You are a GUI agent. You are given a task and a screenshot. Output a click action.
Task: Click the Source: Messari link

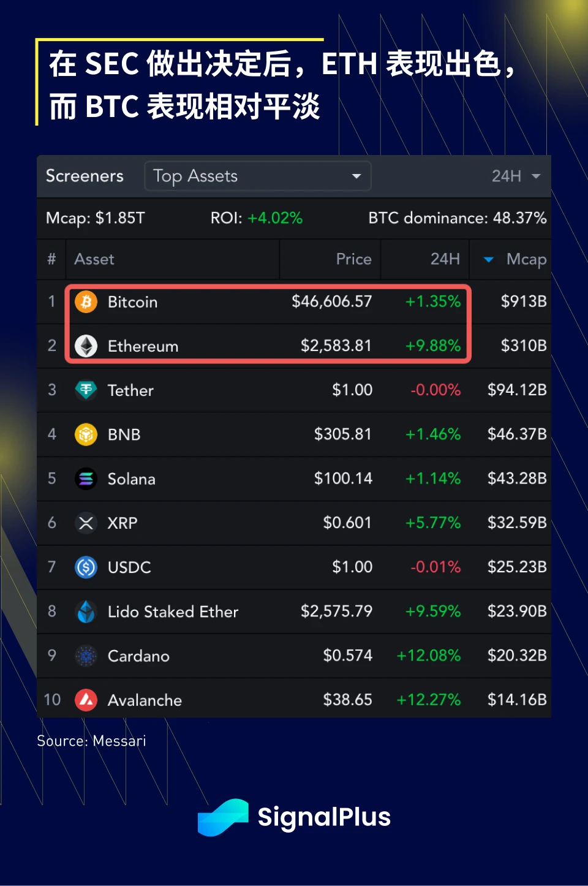click(91, 741)
